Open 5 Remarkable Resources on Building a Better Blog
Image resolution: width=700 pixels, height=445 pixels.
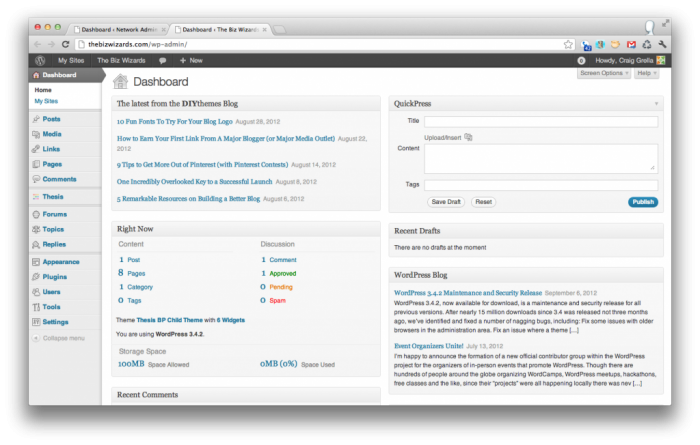point(188,199)
